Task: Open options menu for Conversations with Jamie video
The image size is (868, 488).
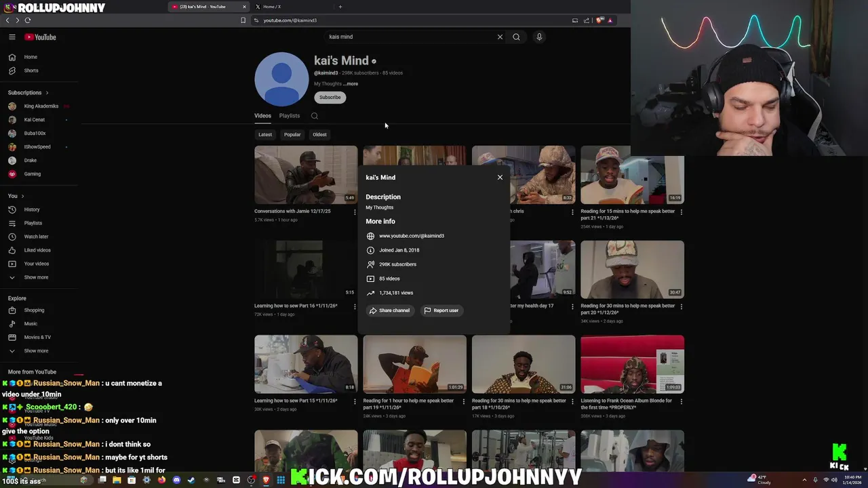Action: 355,211
